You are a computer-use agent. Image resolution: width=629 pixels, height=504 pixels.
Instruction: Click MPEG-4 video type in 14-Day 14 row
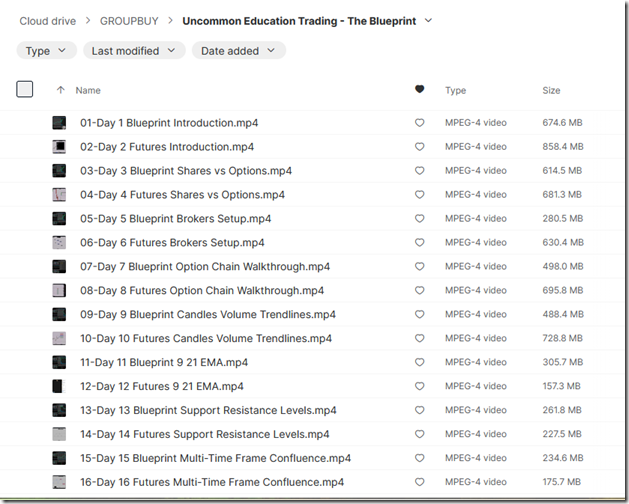476,434
